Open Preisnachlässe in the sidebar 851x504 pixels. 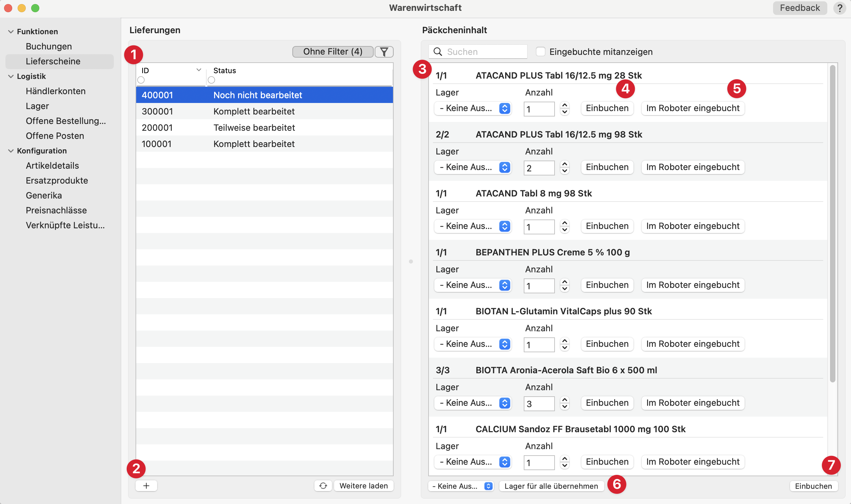tap(56, 211)
